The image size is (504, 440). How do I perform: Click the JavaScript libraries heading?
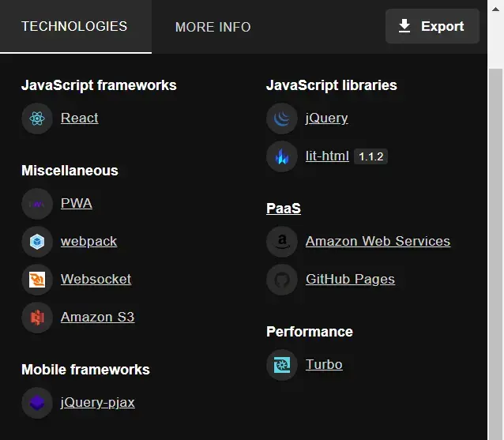click(x=332, y=85)
